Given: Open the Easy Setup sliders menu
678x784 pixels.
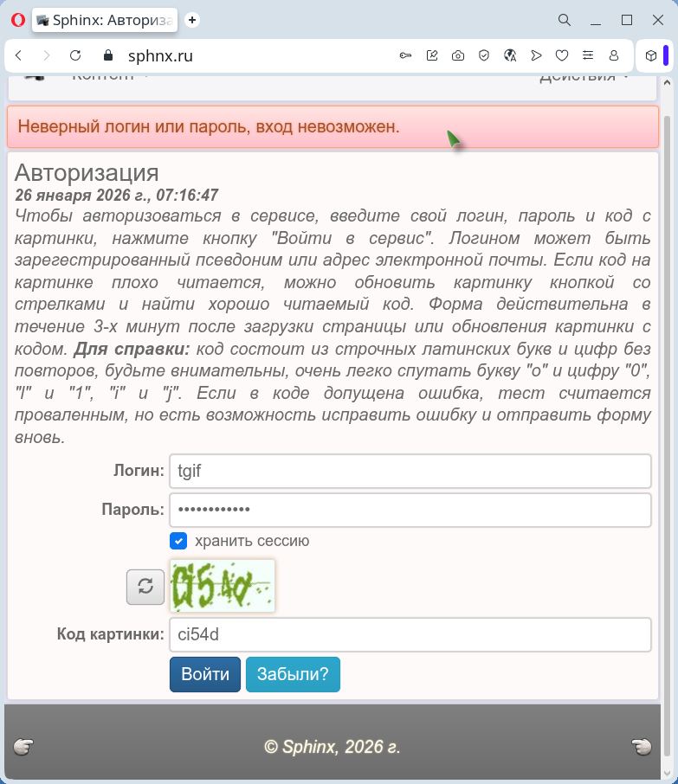Looking at the screenshot, I should [x=588, y=55].
